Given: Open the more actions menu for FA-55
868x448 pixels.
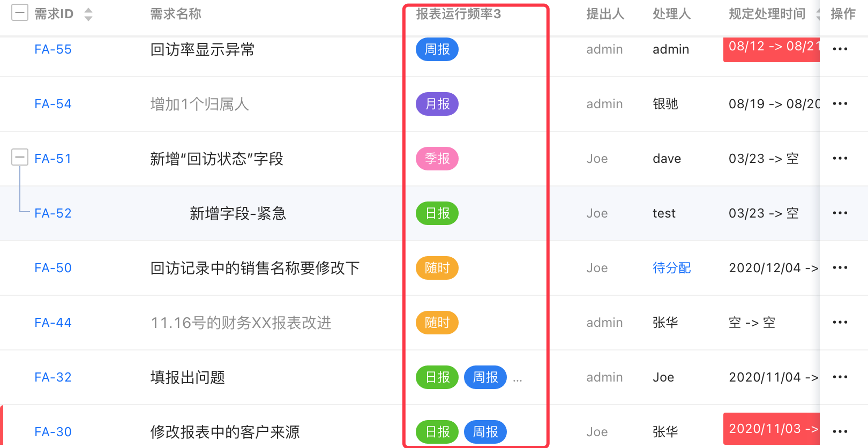Looking at the screenshot, I should coord(840,49).
